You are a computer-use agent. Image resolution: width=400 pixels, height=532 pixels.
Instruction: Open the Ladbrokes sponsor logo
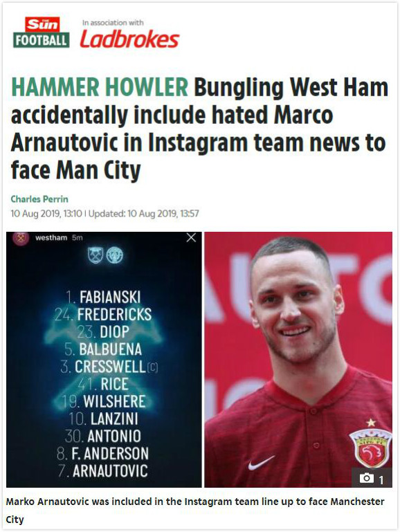coord(129,39)
